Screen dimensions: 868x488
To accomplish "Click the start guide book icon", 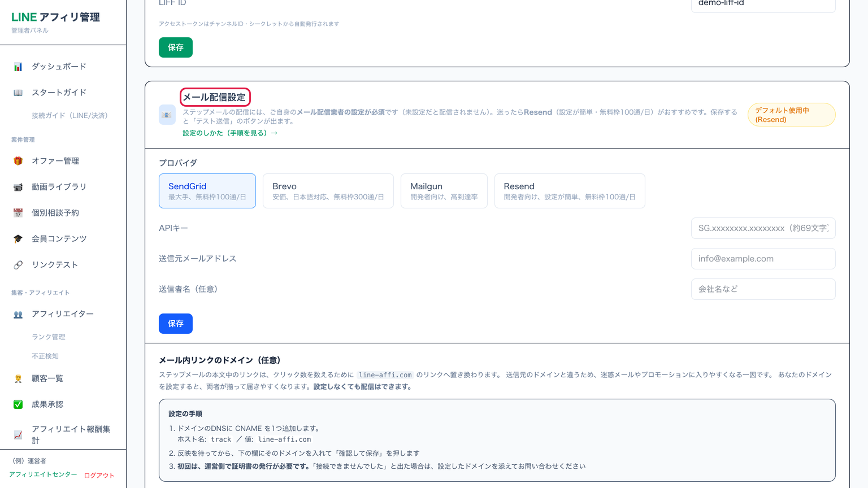I will tap(18, 93).
